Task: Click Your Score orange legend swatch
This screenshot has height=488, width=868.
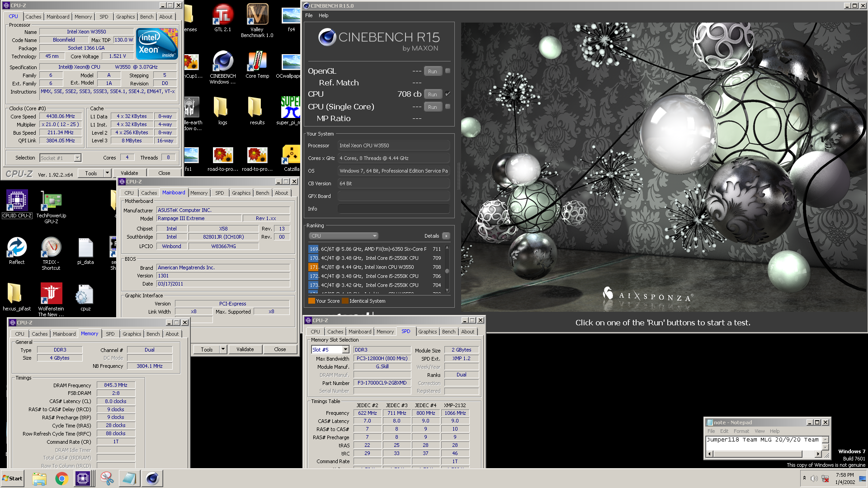Action: [x=311, y=301]
